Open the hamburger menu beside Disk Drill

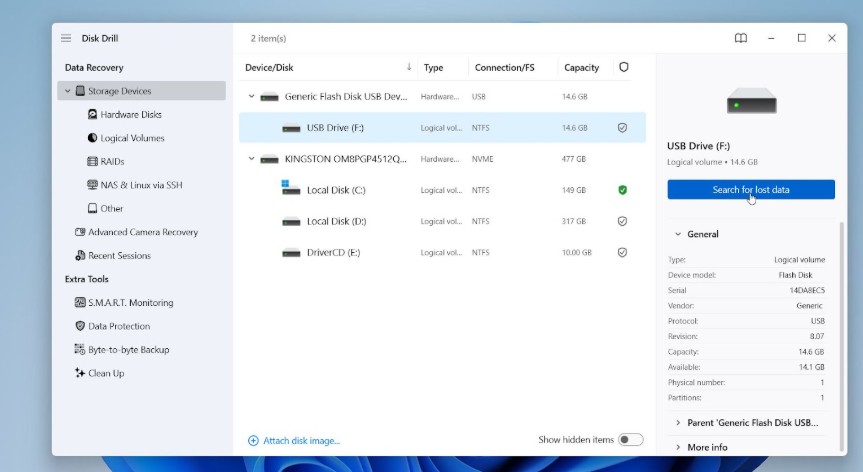click(x=66, y=38)
